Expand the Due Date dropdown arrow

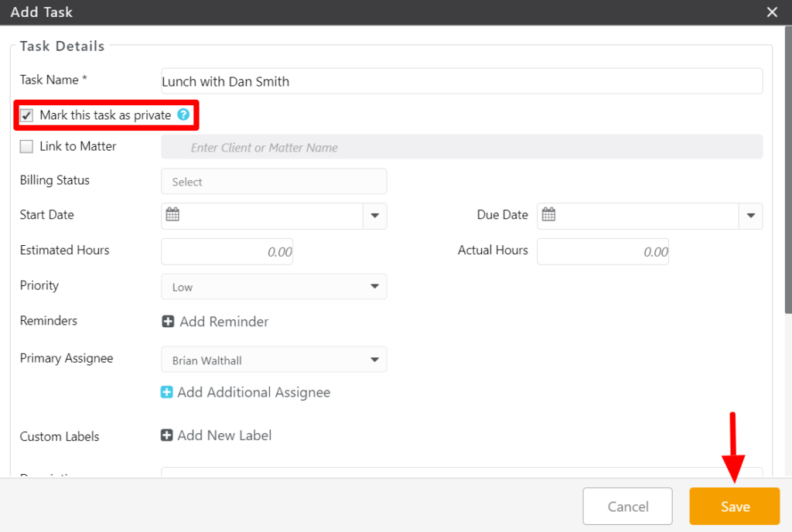pyautogui.click(x=750, y=217)
